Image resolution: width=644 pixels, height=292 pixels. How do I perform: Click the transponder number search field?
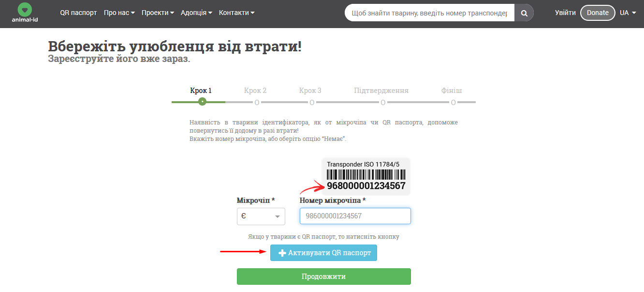[429, 13]
